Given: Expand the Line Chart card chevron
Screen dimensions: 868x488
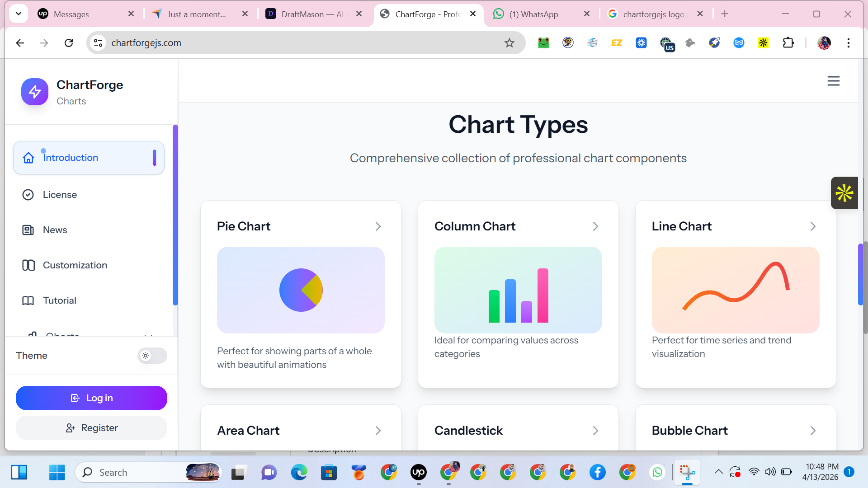Looking at the screenshot, I should click(813, 226).
